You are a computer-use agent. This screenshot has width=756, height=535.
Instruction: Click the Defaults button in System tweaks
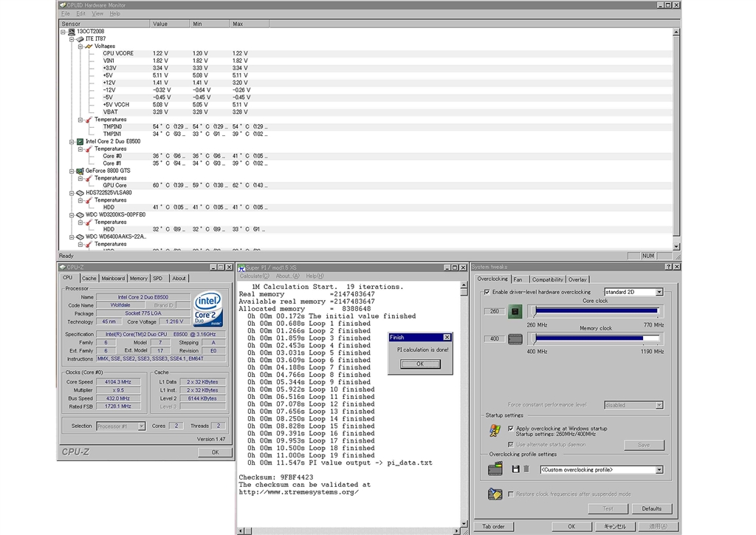click(651, 509)
